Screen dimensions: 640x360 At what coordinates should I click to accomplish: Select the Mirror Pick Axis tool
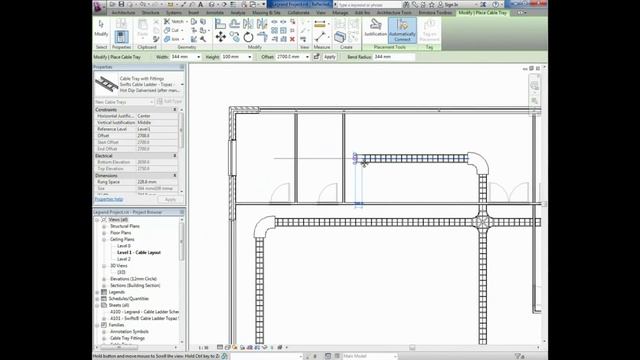pos(248,24)
